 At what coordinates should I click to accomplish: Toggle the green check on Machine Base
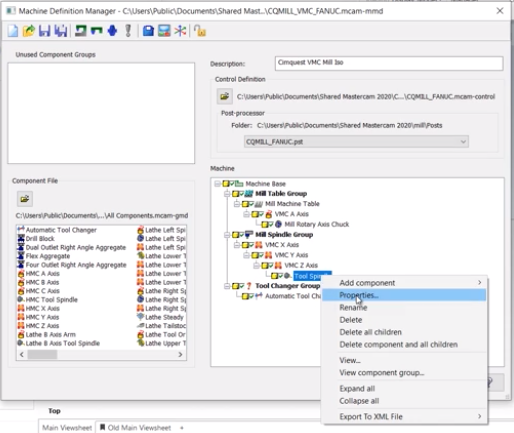232,183
